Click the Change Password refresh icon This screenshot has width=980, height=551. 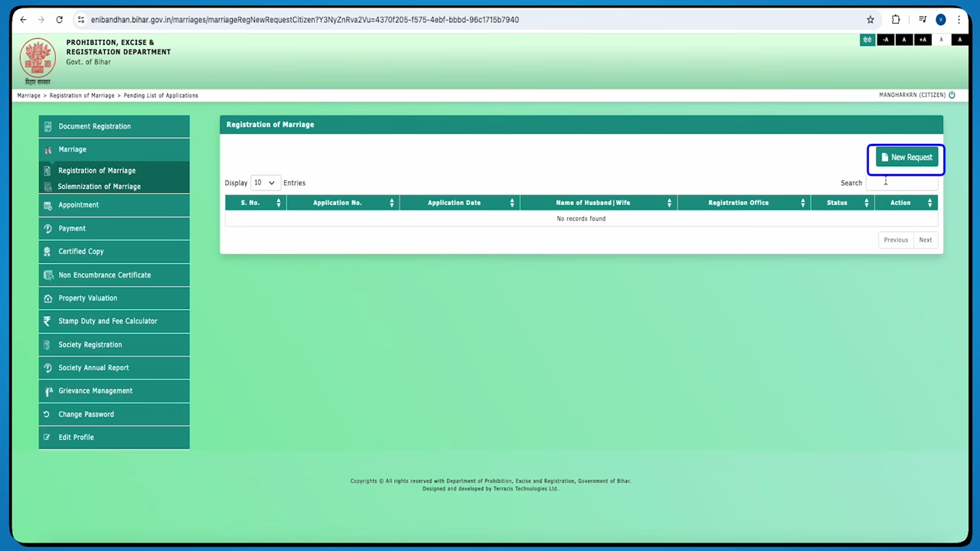48,414
